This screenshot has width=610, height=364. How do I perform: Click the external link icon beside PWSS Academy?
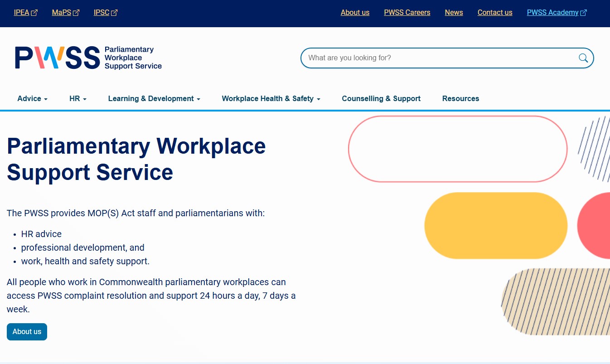[584, 12]
